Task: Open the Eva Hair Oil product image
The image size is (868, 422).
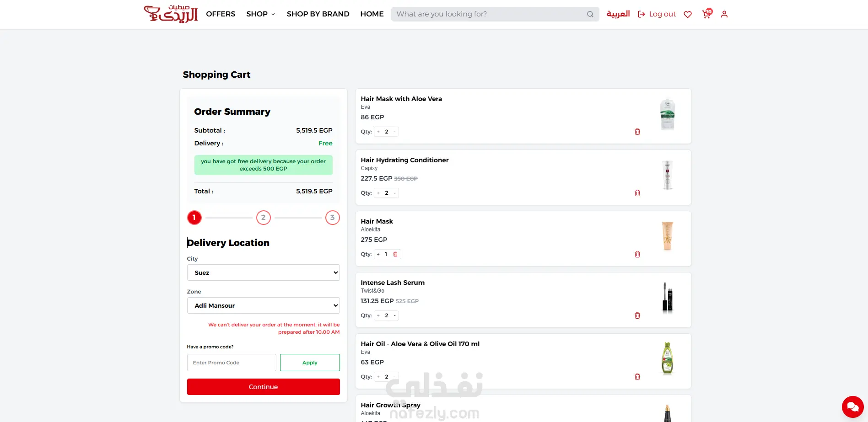Action: pyautogui.click(x=668, y=358)
